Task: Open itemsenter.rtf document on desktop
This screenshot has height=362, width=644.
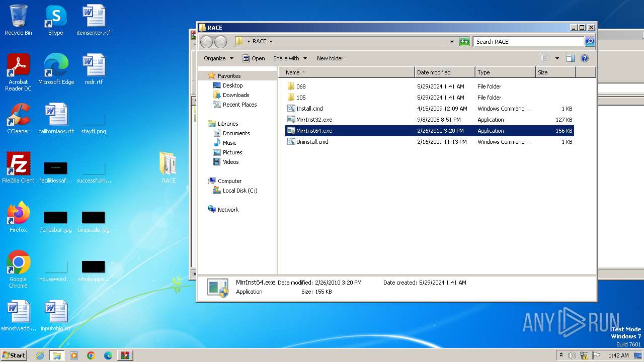Action: click(x=94, y=20)
